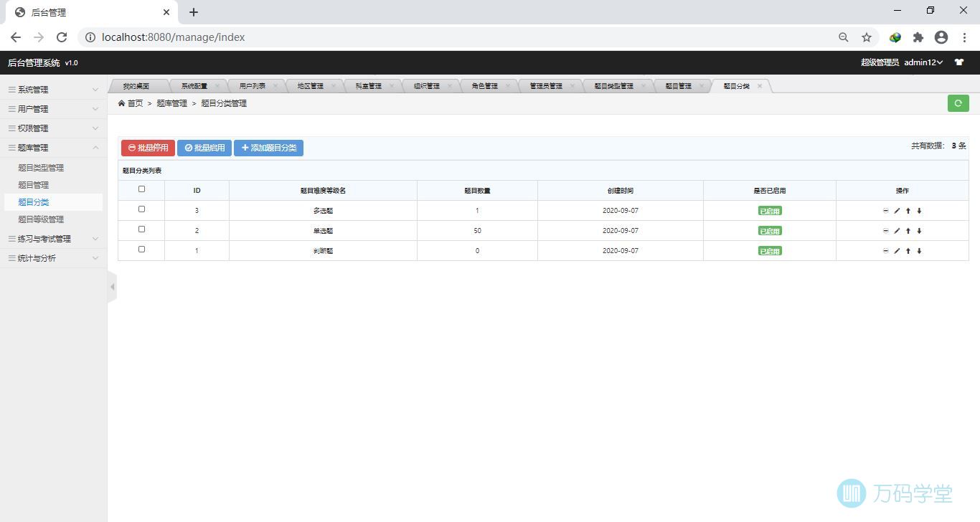Open the Chrome extensions puzzle icon

[x=918, y=37]
